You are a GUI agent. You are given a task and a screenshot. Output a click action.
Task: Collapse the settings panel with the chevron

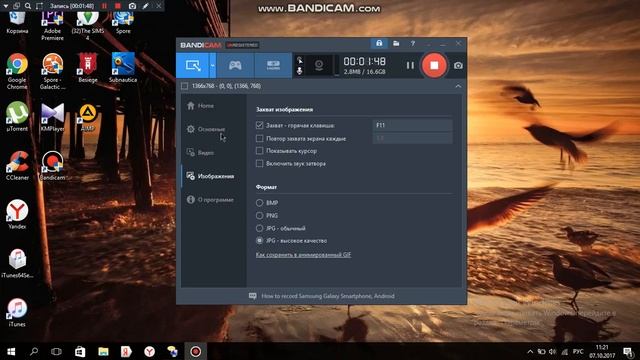pos(458,86)
